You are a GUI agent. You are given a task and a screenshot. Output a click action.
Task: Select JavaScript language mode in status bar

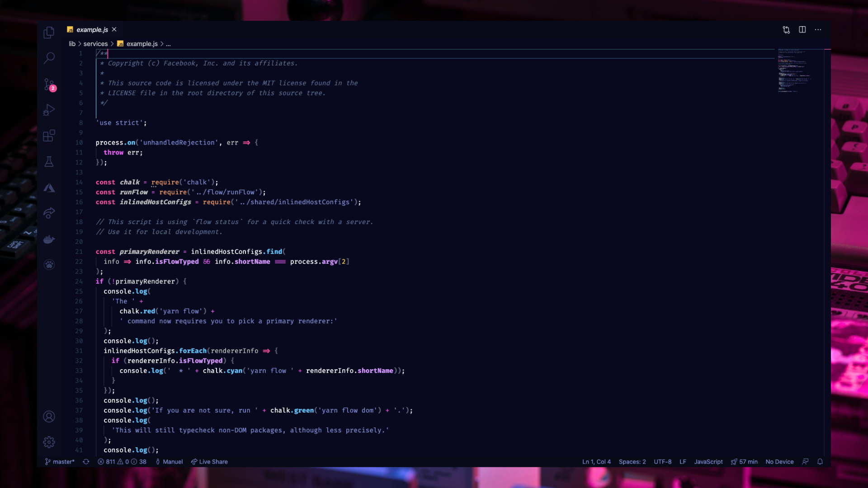point(708,462)
